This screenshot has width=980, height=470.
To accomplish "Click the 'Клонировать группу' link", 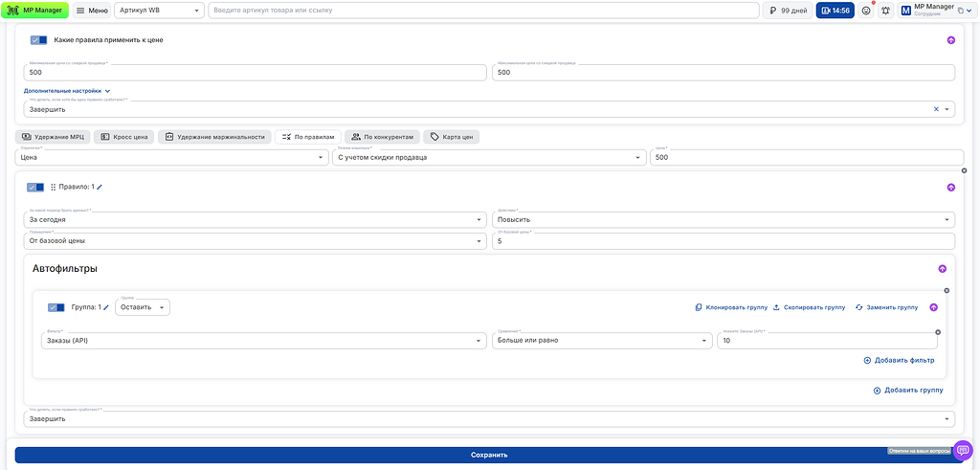I will pyautogui.click(x=731, y=307).
